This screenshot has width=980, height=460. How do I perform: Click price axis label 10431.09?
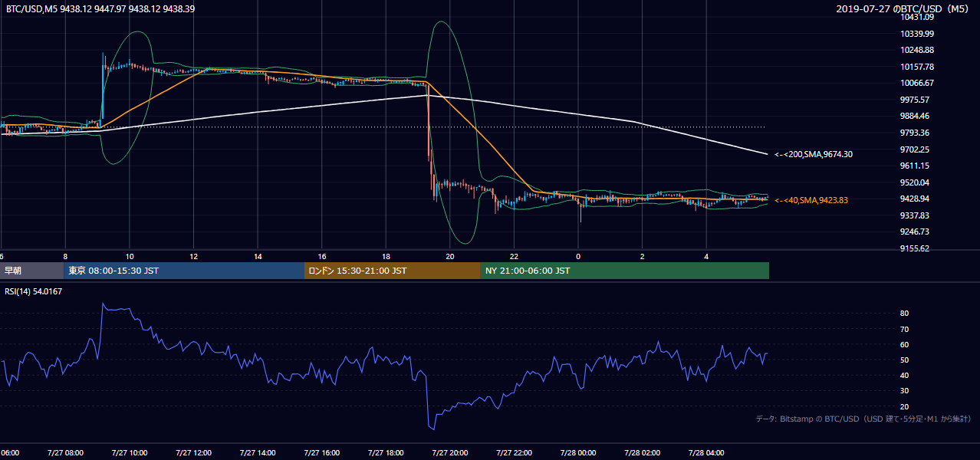(x=917, y=17)
